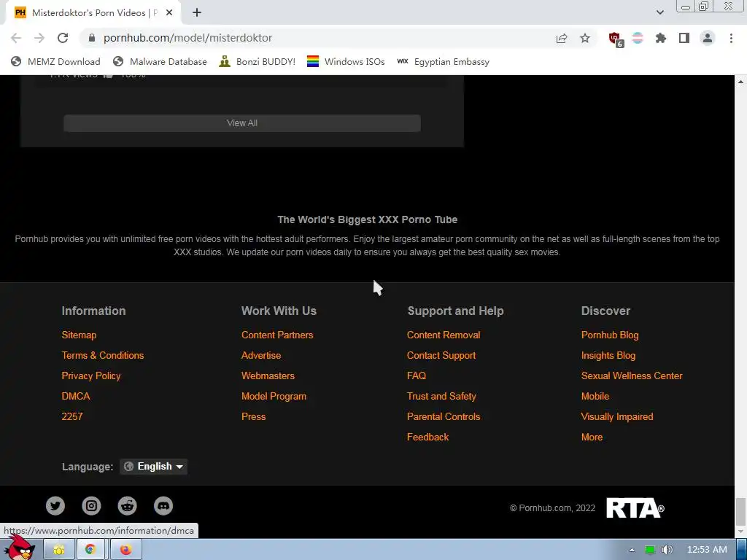Click the Twitter icon in footer

pyautogui.click(x=55, y=506)
